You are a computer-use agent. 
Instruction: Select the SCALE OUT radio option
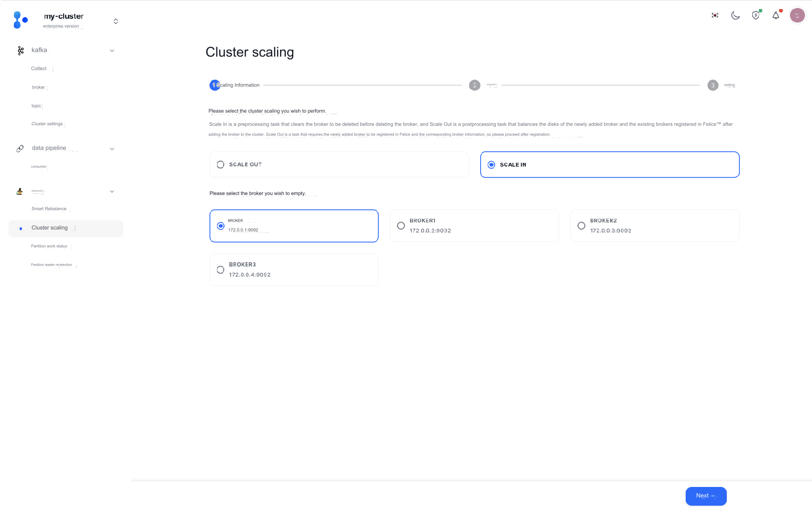[x=221, y=165]
